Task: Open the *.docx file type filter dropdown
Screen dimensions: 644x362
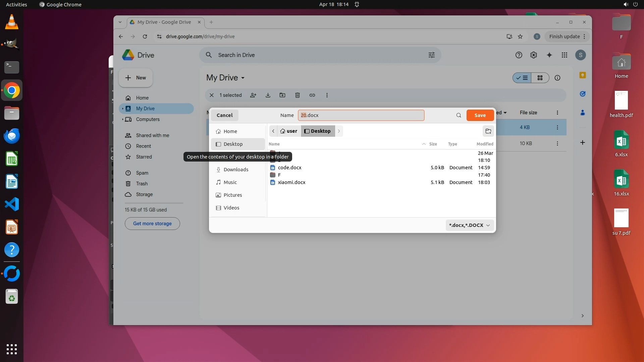Action: click(x=469, y=225)
